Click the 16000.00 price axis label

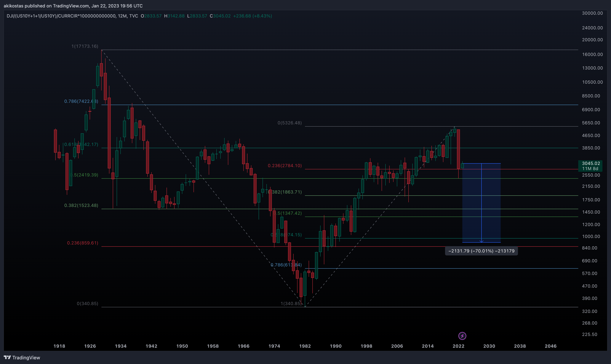click(x=592, y=54)
